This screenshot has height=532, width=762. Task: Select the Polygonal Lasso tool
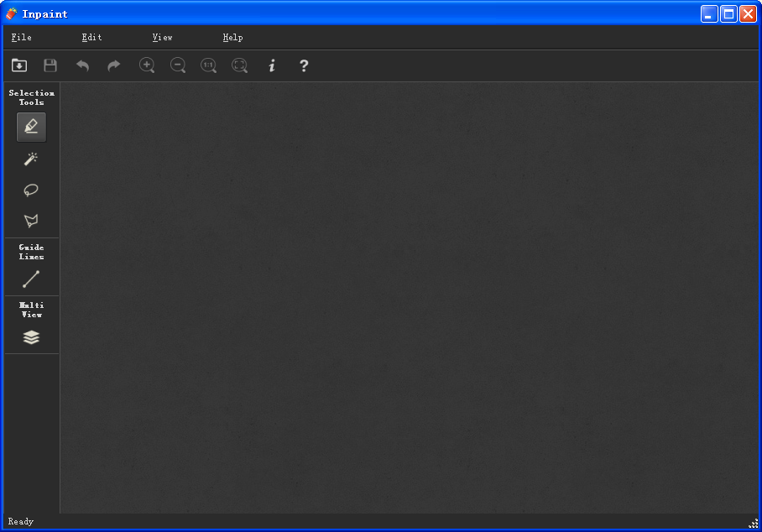pyautogui.click(x=31, y=221)
